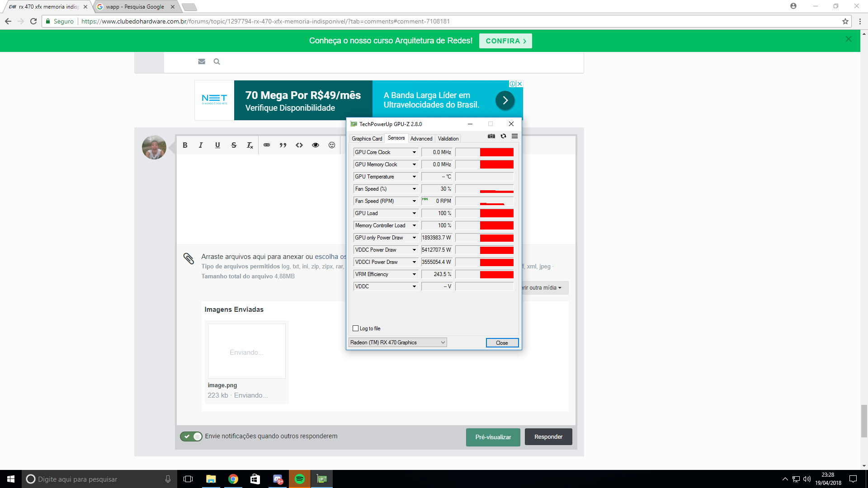Click the VRM Efficiency red graph bar
The image size is (868, 488).
click(x=496, y=274)
